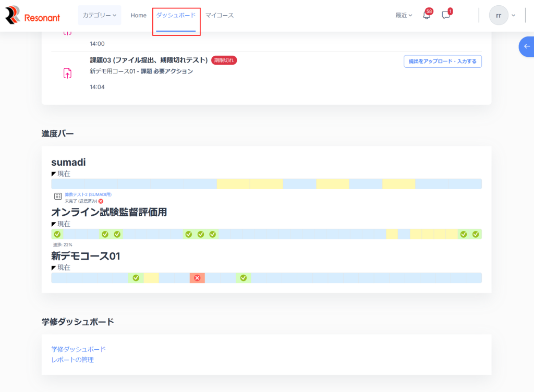Expand the カテゴリー dropdown
This screenshot has height=392, width=534.
point(100,15)
